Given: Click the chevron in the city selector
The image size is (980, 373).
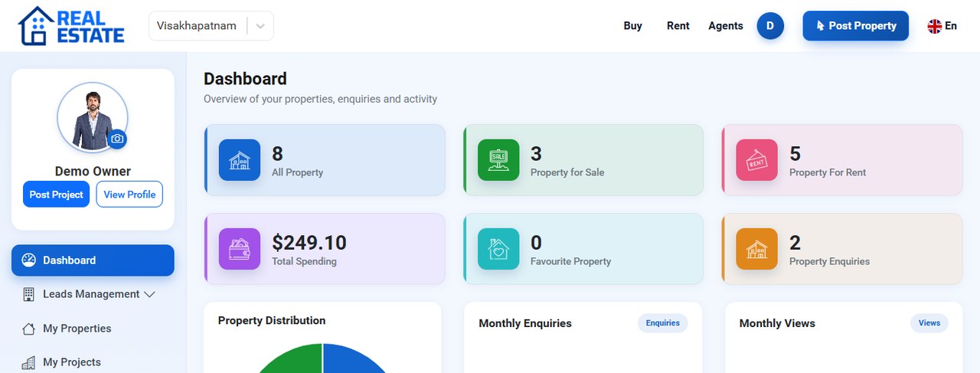Looking at the screenshot, I should click(x=260, y=26).
